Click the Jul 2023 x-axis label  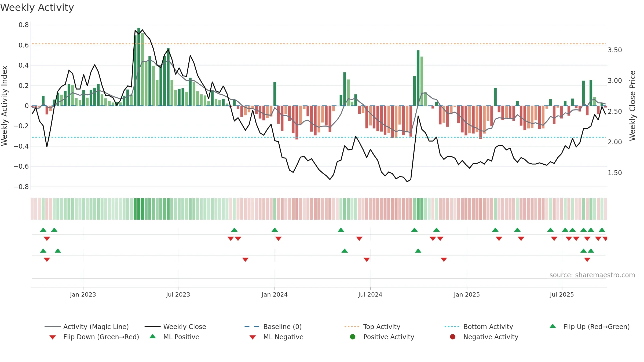(178, 294)
